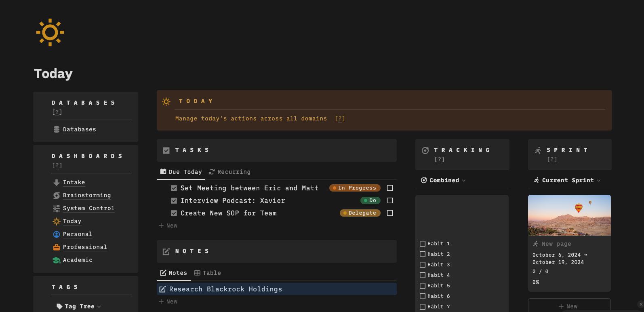Switch to the Table notes tab
The image size is (644, 312).
(207, 273)
